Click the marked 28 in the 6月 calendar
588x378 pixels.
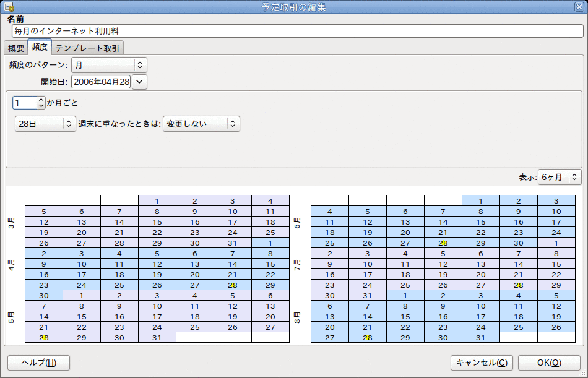click(443, 243)
